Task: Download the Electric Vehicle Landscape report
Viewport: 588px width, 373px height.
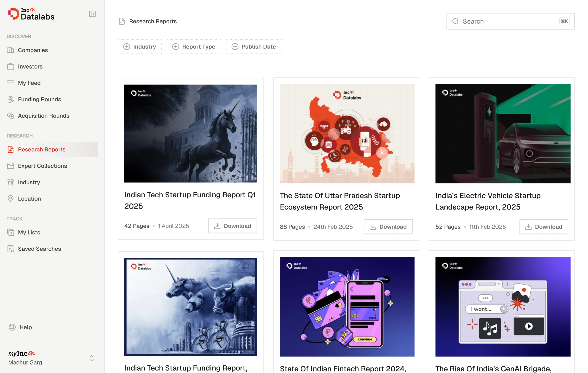Action: pos(543,227)
